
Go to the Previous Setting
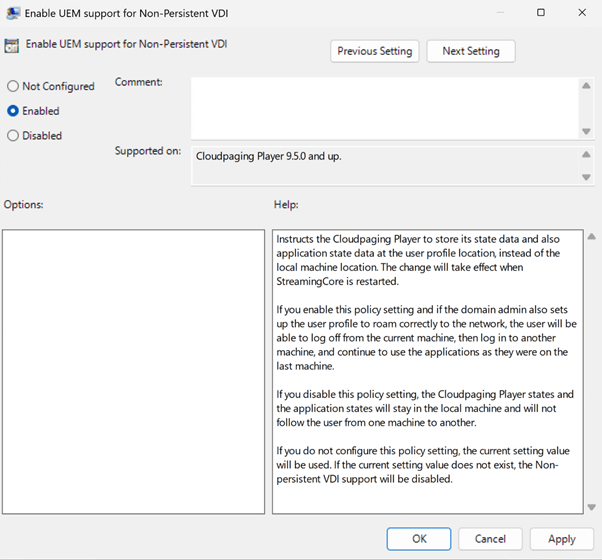pyautogui.click(x=374, y=51)
